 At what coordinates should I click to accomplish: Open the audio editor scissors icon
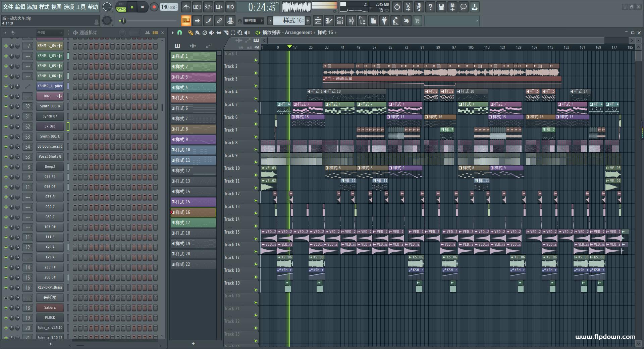click(408, 7)
